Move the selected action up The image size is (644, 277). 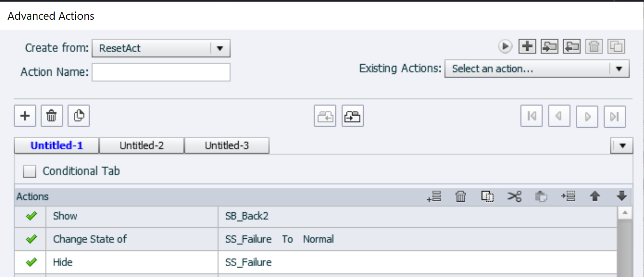594,197
